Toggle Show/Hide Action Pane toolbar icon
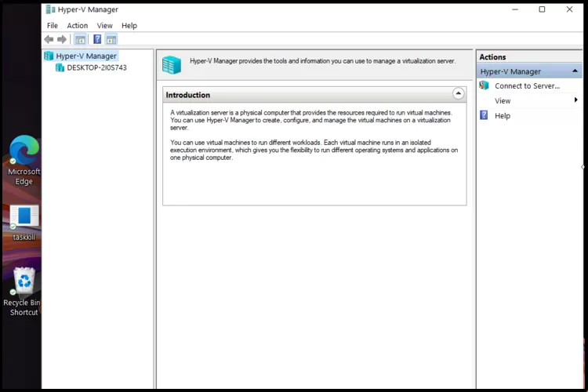Screen dimensions: 588x392 [111, 39]
